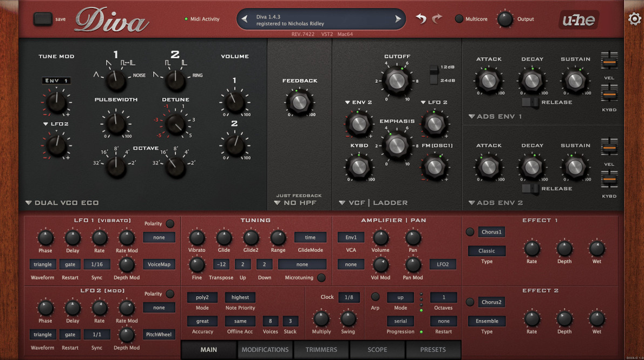The height and width of the screenshot is (360, 644).
Task: Click the Detune knob
Action: point(175,124)
